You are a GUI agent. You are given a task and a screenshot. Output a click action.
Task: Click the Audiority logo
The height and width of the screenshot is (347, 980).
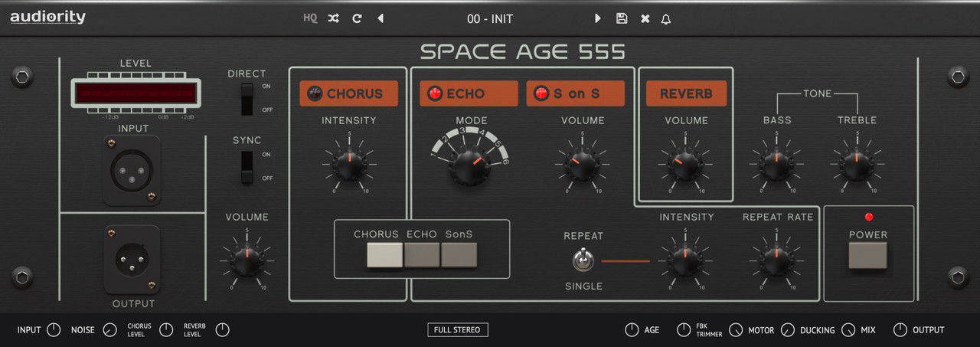point(47,18)
